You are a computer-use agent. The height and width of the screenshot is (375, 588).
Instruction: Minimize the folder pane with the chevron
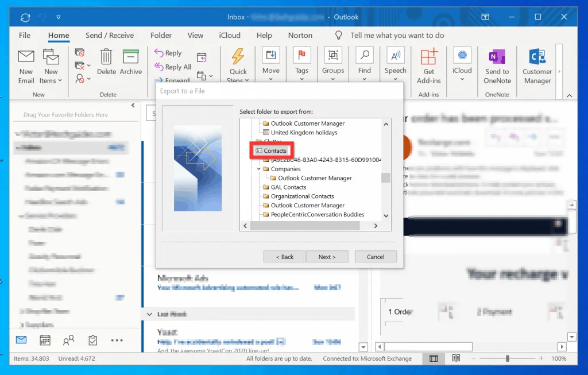point(133,105)
